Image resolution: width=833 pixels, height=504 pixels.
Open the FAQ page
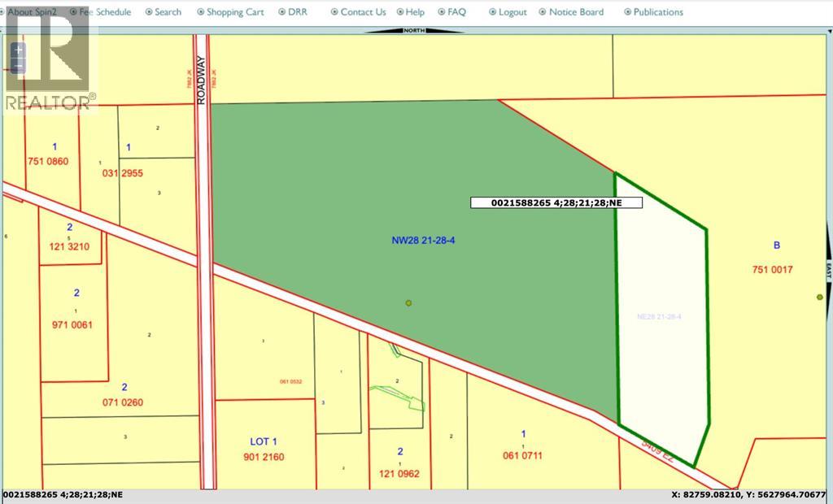tap(456, 11)
